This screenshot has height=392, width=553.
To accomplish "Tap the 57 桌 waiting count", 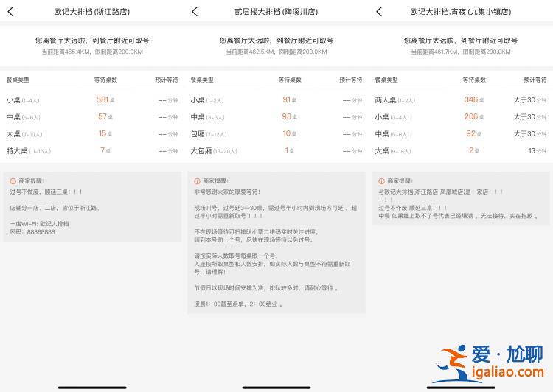I will click(x=105, y=116).
